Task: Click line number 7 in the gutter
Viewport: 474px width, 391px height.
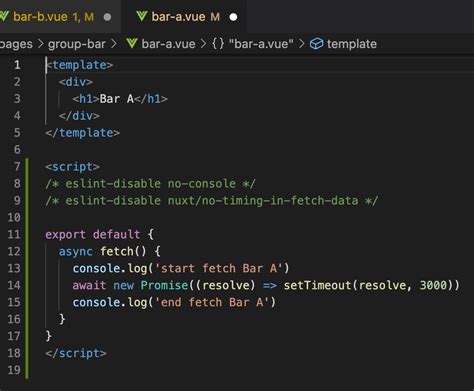Action: tap(17, 166)
